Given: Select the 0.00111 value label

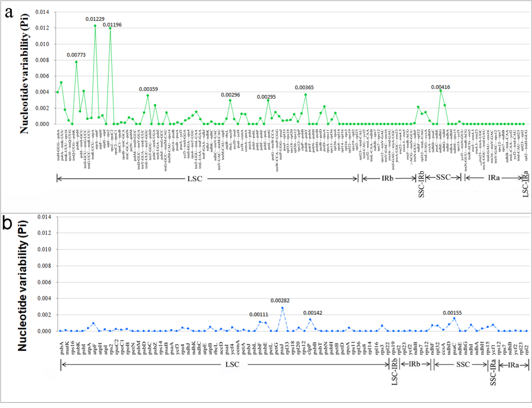Looking at the screenshot, I should point(260,315).
